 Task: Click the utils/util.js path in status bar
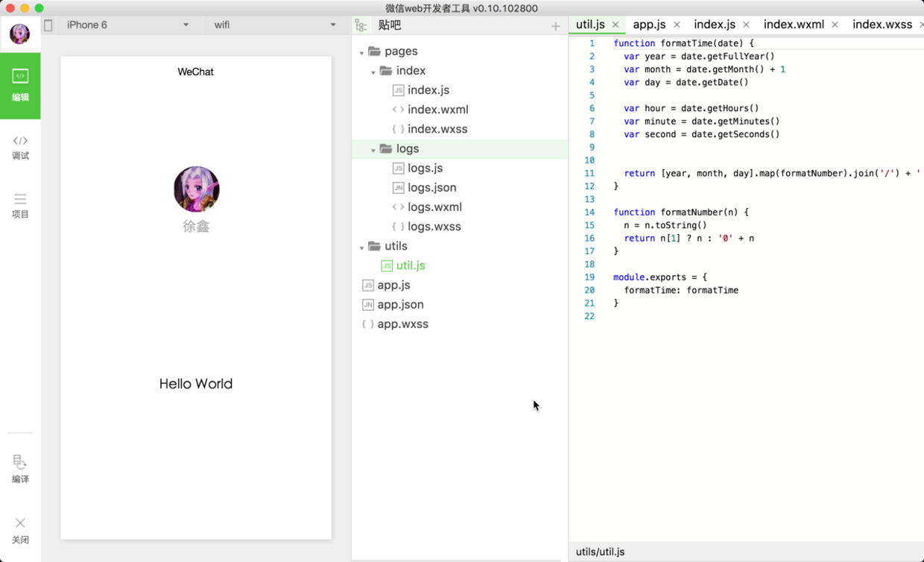601,552
